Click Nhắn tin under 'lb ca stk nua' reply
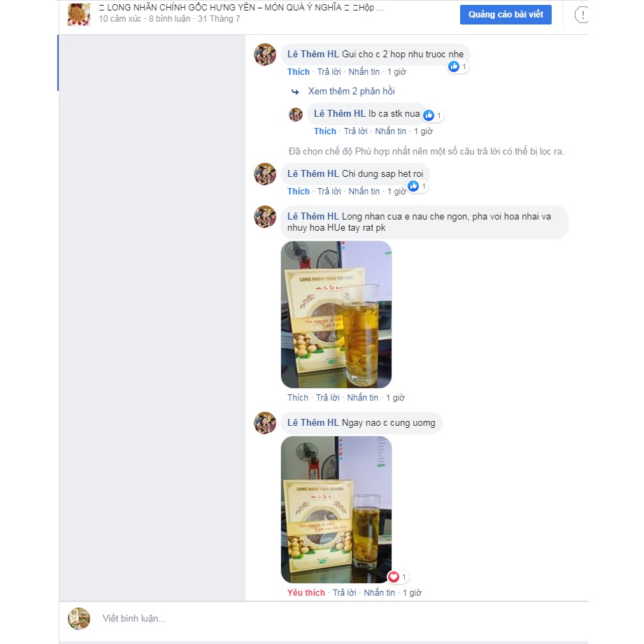 pyautogui.click(x=391, y=131)
